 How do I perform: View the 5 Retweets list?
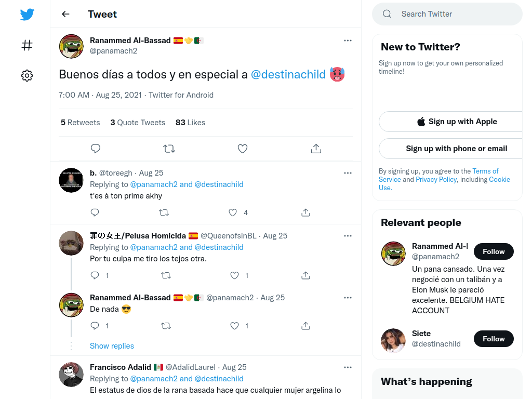[81, 123]
